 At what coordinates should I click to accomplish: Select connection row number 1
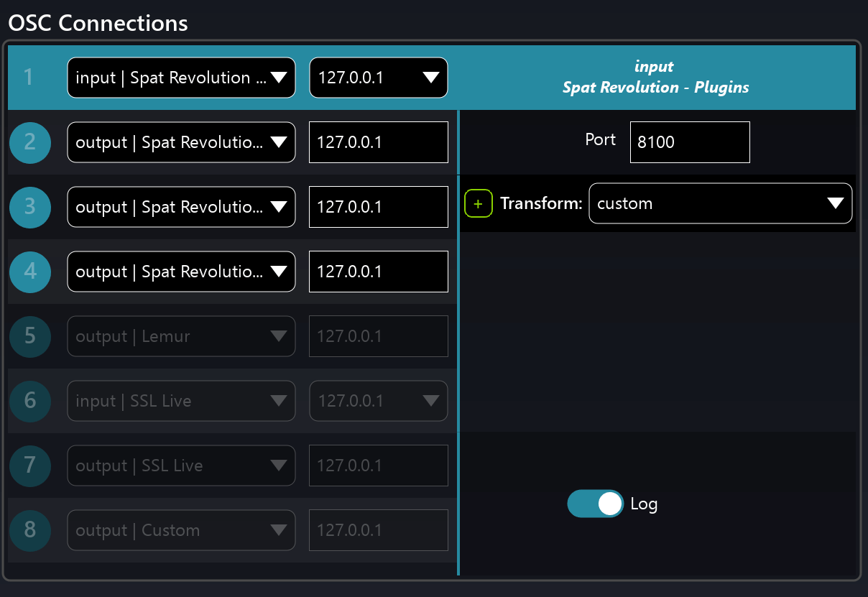pyautogui.click(x=29, y=78)
